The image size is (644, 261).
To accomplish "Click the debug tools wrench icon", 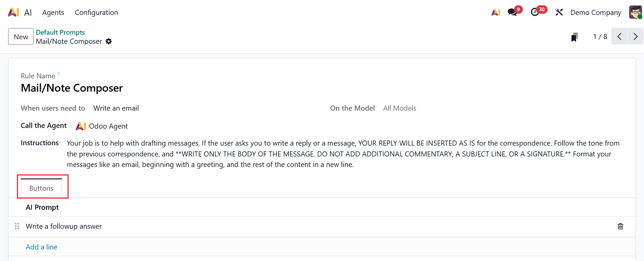I will (x=559, y=13).
